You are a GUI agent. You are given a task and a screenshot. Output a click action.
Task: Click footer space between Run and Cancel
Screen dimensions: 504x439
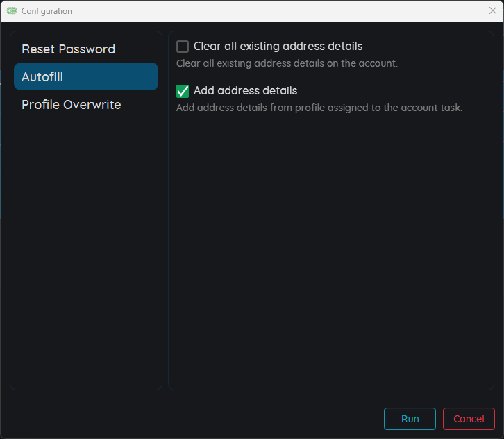point(439,419)
